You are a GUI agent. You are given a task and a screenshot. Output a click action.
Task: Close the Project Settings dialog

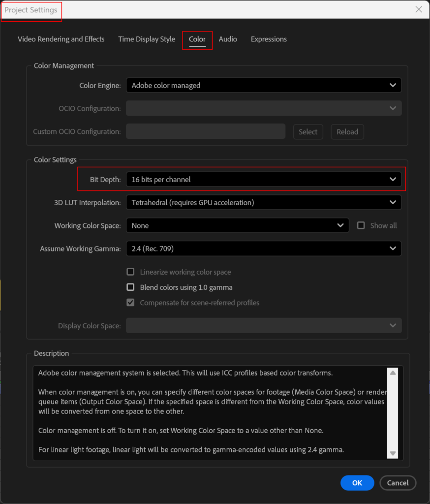(x=419, y=9)
